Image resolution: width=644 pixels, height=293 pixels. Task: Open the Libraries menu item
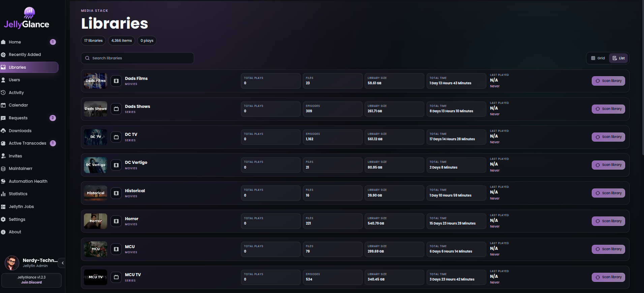click(x=29, y=67)
